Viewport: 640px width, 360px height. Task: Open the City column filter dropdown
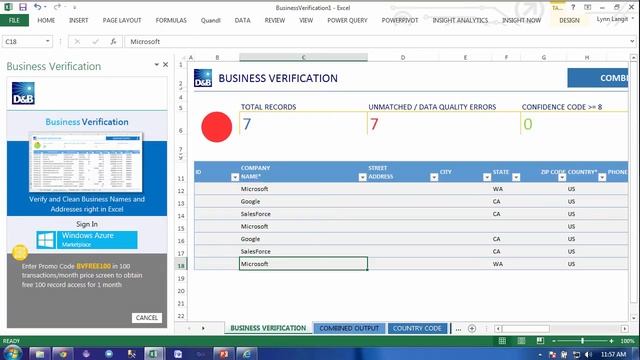[x=487, y=177]
